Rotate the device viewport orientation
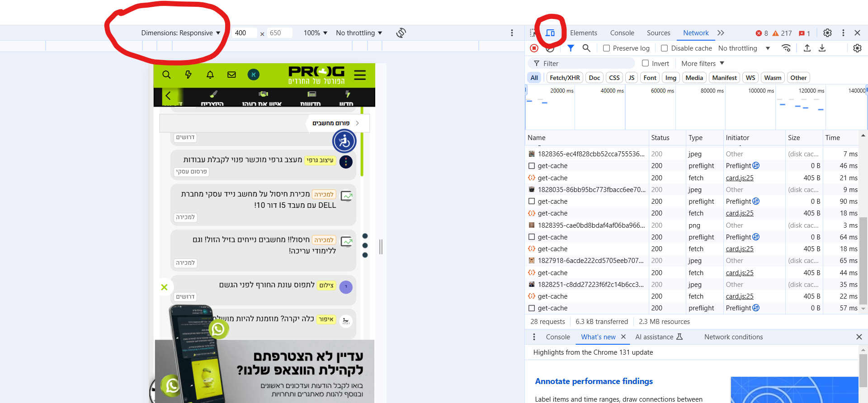868x403 pixels. 401,33
